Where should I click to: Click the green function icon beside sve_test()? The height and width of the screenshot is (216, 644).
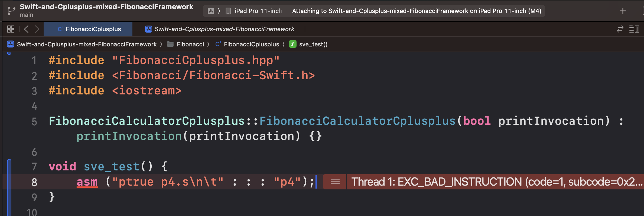(292, 44)
